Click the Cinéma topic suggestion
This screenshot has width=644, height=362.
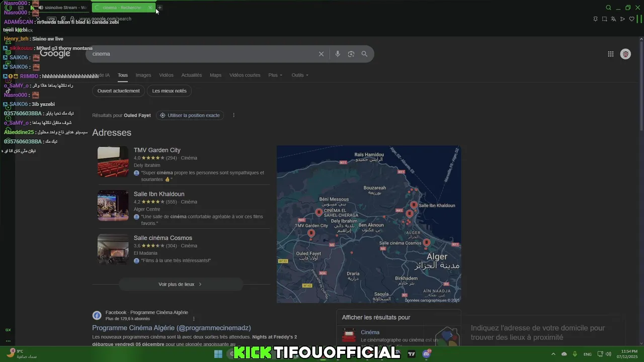pyautogui.click(x=370, y=332)
